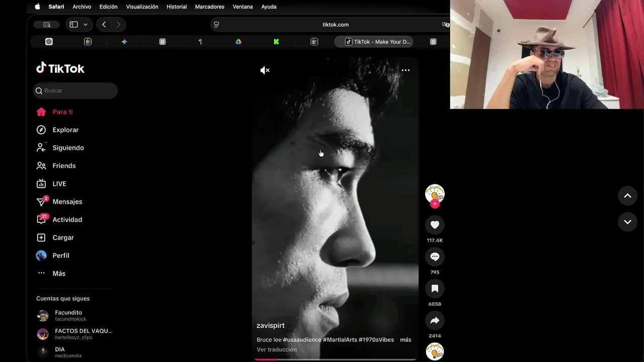Click the TikTok logo
The height and width of the screenshot is (362, 644).
tap(60, 68)
